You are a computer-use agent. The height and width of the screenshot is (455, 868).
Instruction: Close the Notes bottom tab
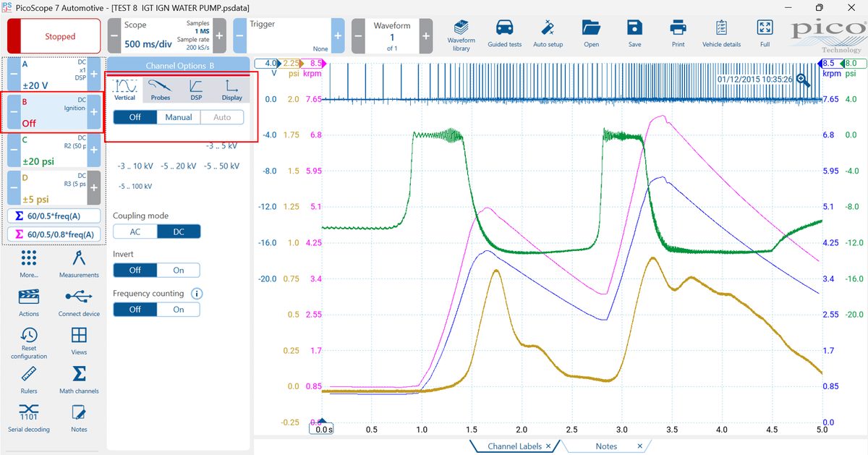pyautogui.click(x=639, y=446)
